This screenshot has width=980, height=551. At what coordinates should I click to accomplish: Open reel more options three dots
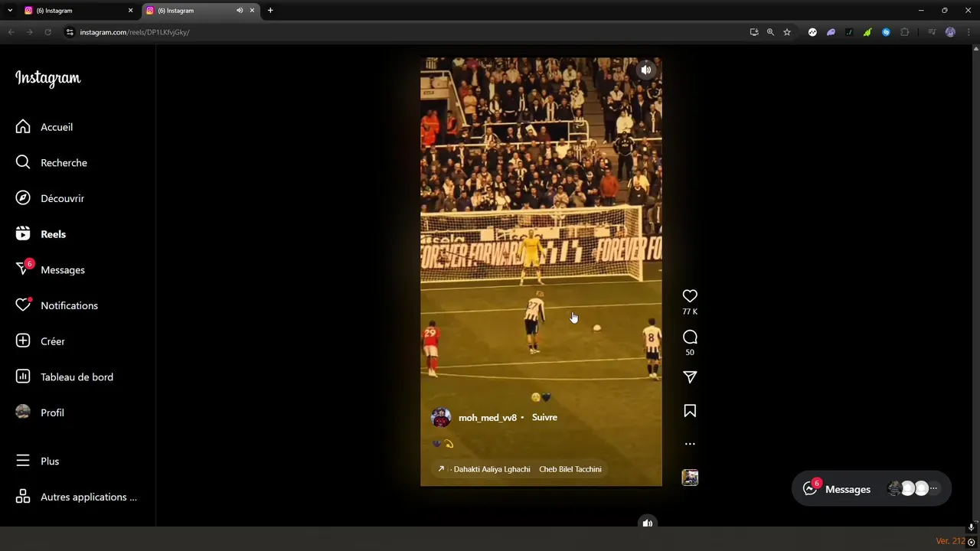[x=690, y=444]
